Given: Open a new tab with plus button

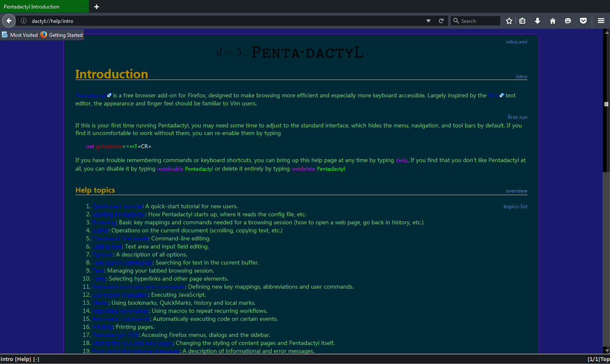Looking at the screenshot, I should coord(97,7).
